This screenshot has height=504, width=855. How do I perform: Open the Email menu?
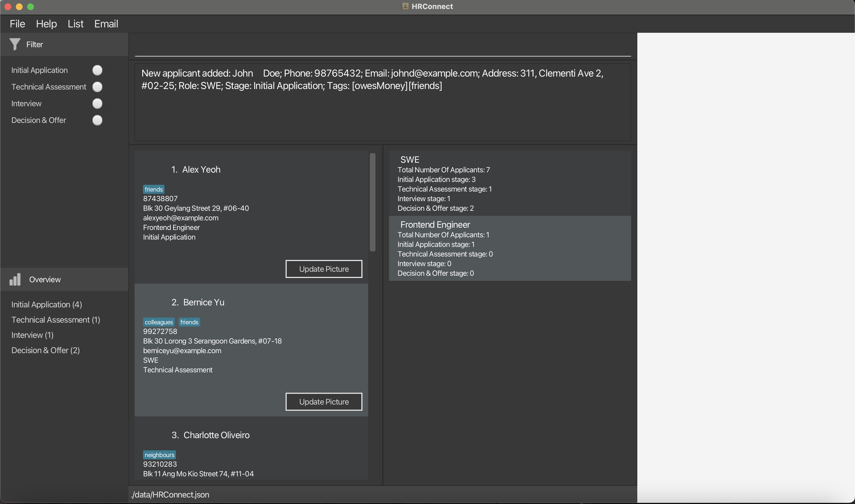point(106,24)
